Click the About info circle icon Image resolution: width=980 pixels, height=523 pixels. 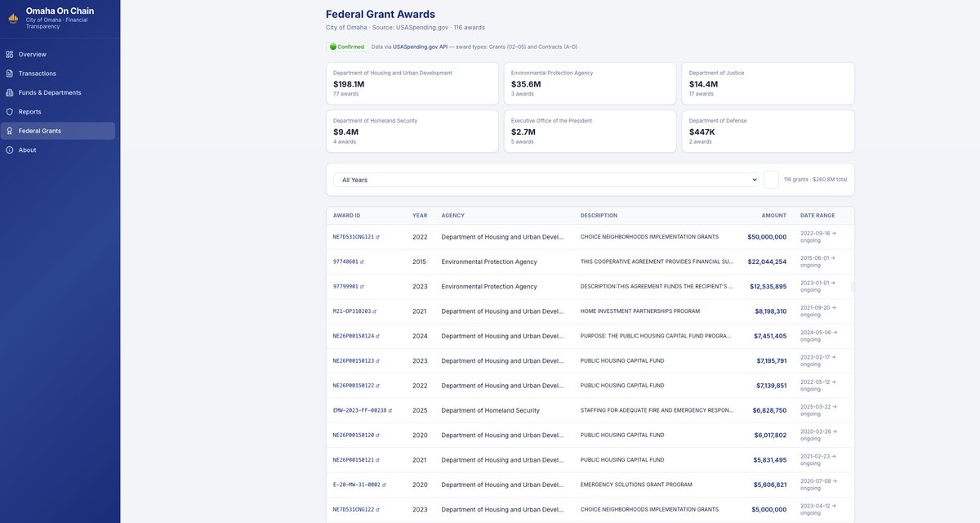pos(10,150)
